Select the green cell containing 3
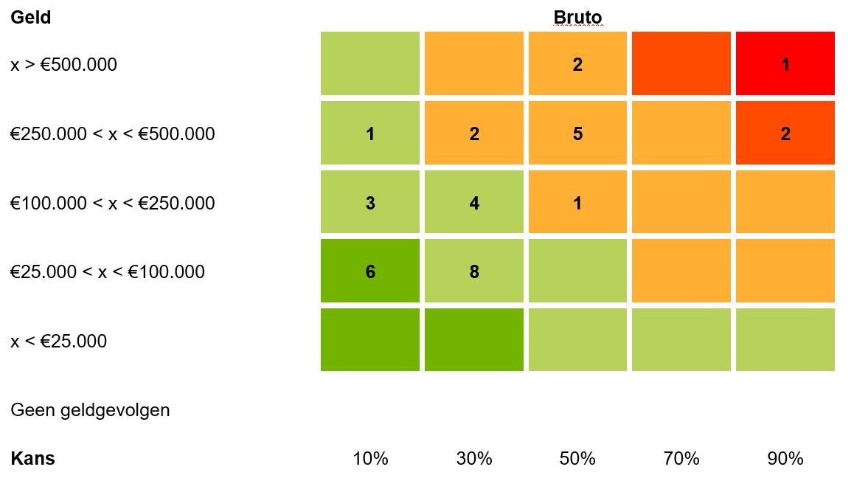 pos(370,203)
